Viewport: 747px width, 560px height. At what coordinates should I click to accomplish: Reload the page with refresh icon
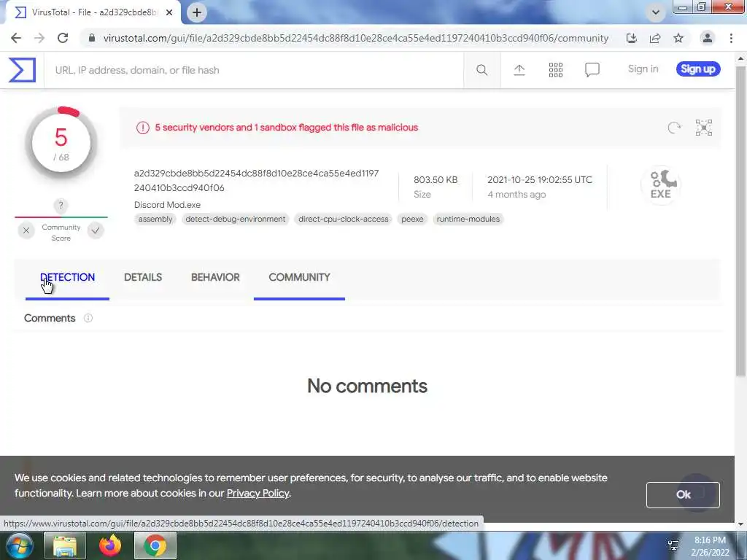click(63, 38)
